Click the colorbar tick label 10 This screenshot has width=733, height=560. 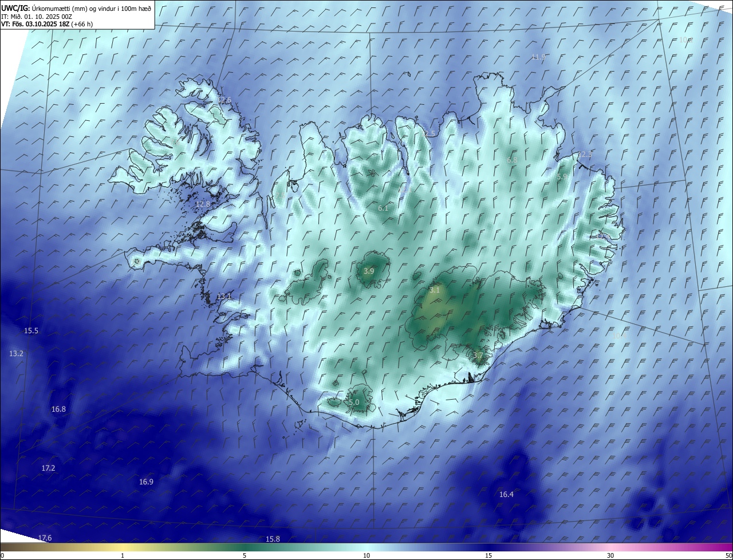(x=366, y=555)
